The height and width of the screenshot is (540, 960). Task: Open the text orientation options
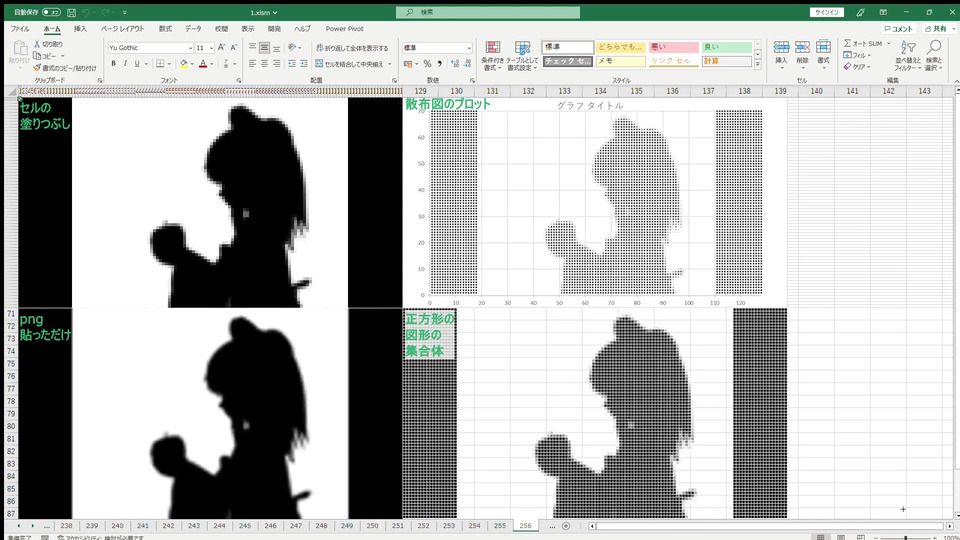coord(293,47)
